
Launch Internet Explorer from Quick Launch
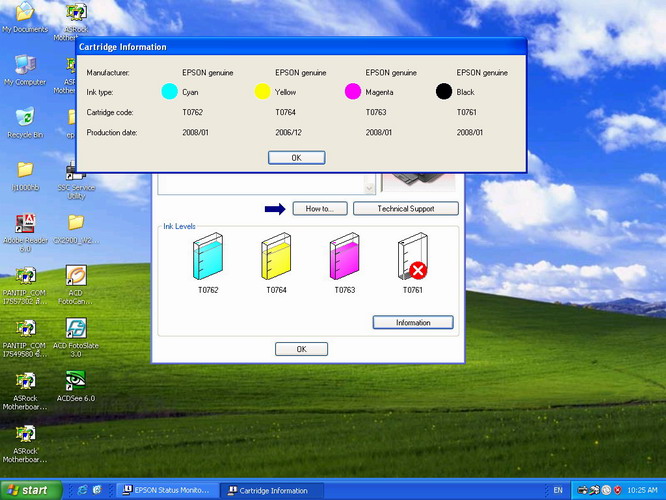(x=82, y=490)
